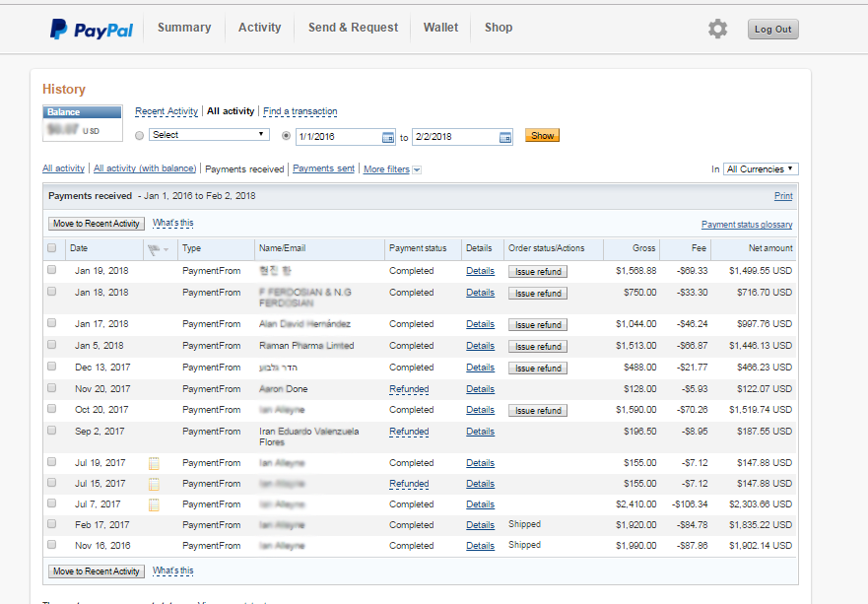Check the Jan 19, 2018 transaction checkbox
Image resolution: width=868 pixels, height=604 pixels.
pos(52,270)
